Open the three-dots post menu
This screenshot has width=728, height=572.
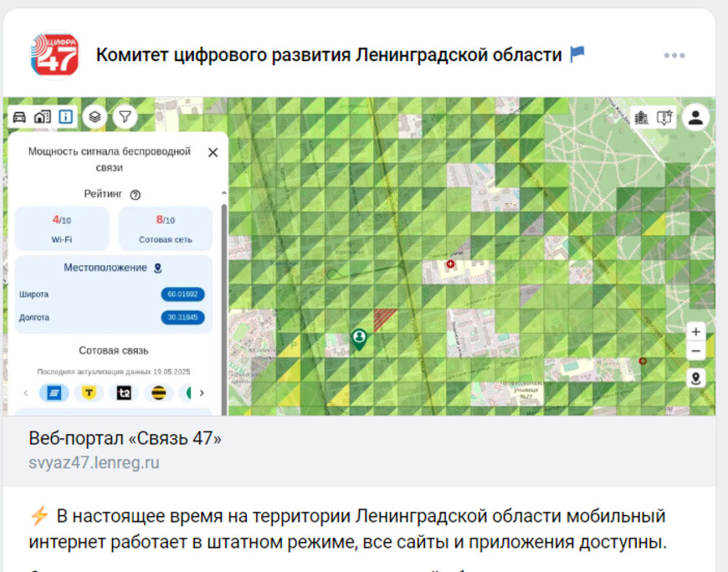point(674,55)
